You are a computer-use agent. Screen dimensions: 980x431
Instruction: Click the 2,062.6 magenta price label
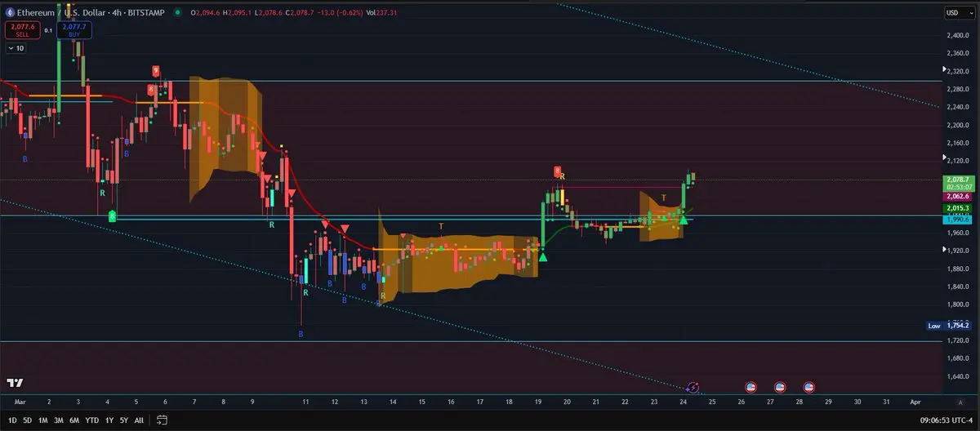pyautogui.click(x=957, y=196)
